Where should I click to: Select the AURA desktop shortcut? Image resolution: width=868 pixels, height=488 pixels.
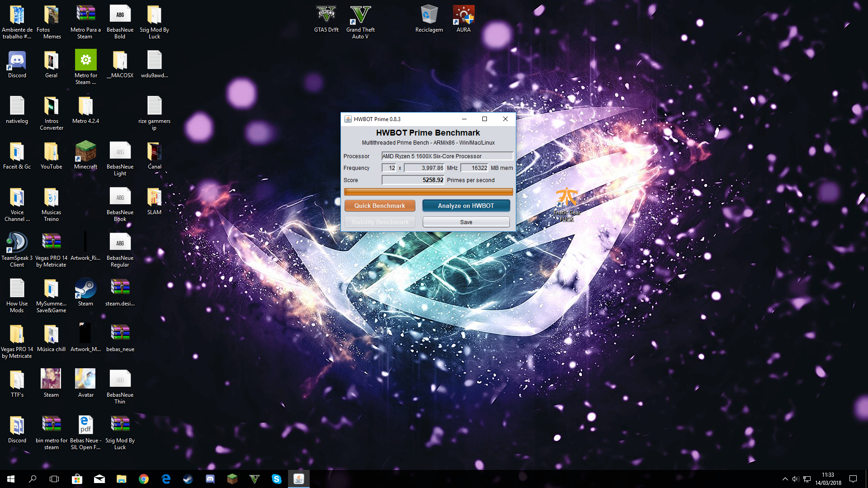pos(463,19)
